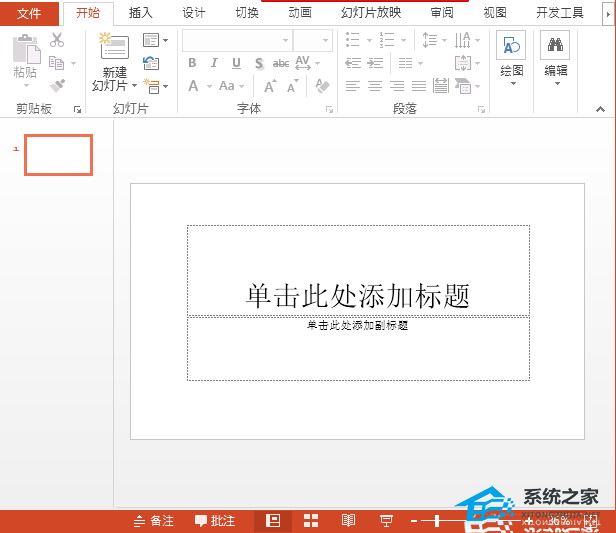
Task: Click the text direction icon
Action: point(462,40)
